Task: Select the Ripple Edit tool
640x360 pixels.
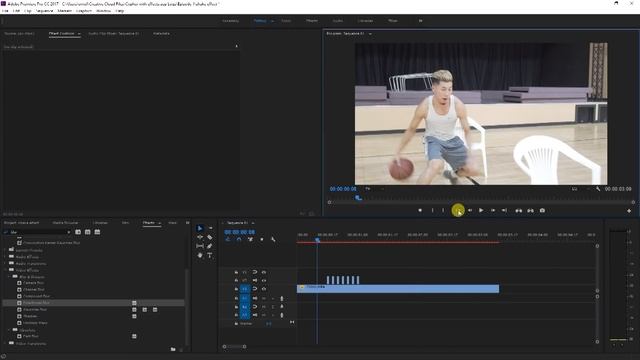Action: pyautogui.click(x=200, y=237)
